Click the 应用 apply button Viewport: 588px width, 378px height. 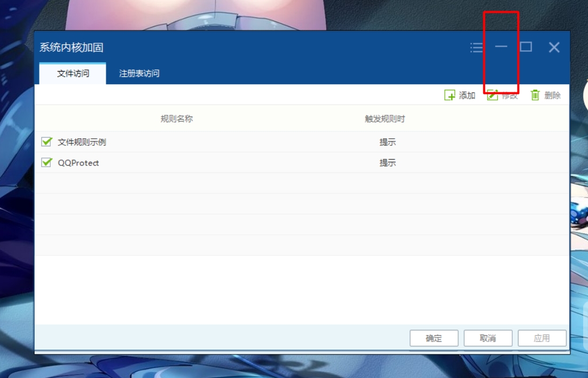pyautogui.click(x=542, y=338)
